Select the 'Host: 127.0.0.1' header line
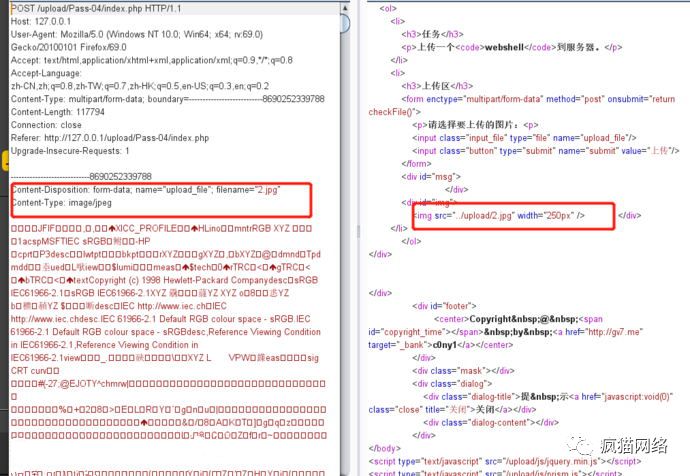Image resolution: width=690 pixels, height=476 pixels. click(x=41, y=21)
